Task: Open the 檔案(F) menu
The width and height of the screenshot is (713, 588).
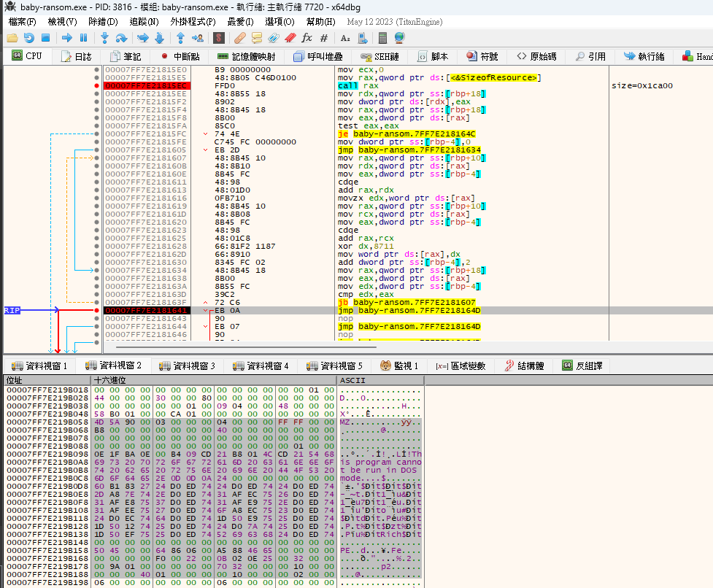Action: pyautogui.click(x=22, y=22)
